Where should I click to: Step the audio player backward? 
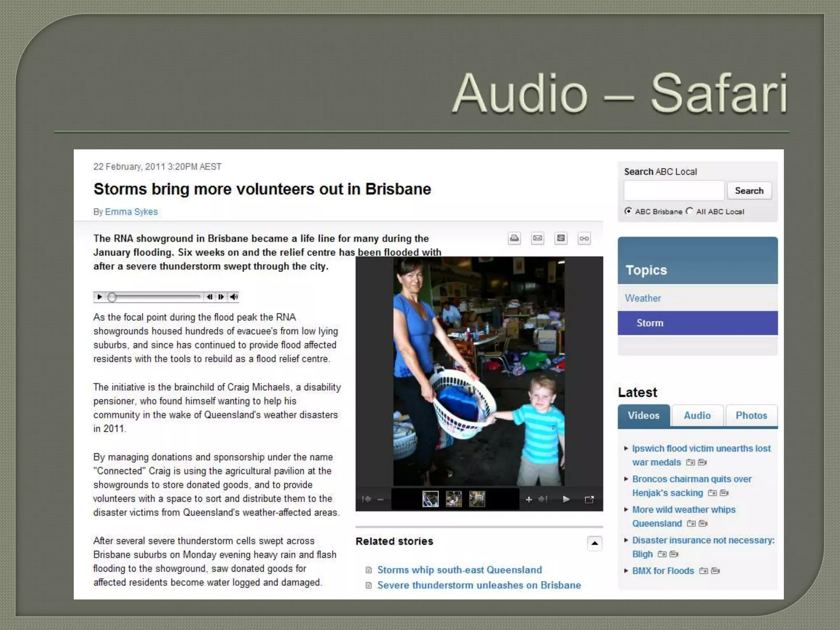pyautogui.click(x=210, y=297)
